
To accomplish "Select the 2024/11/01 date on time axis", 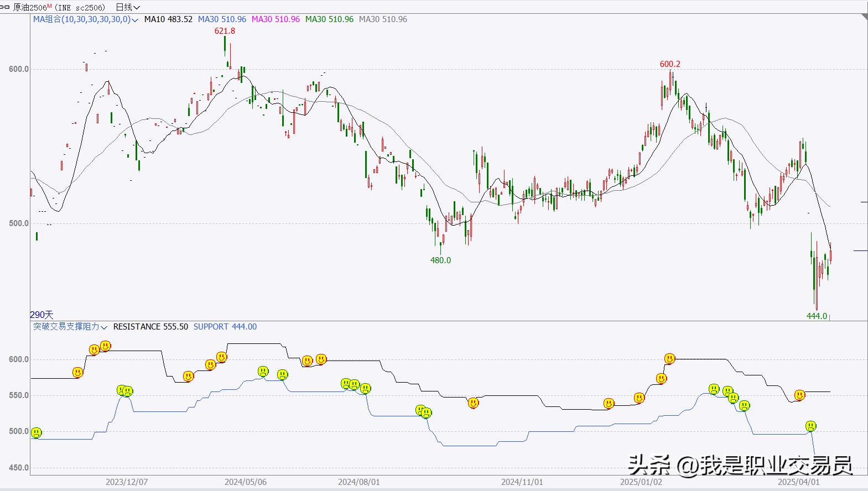I will [522, 482].
